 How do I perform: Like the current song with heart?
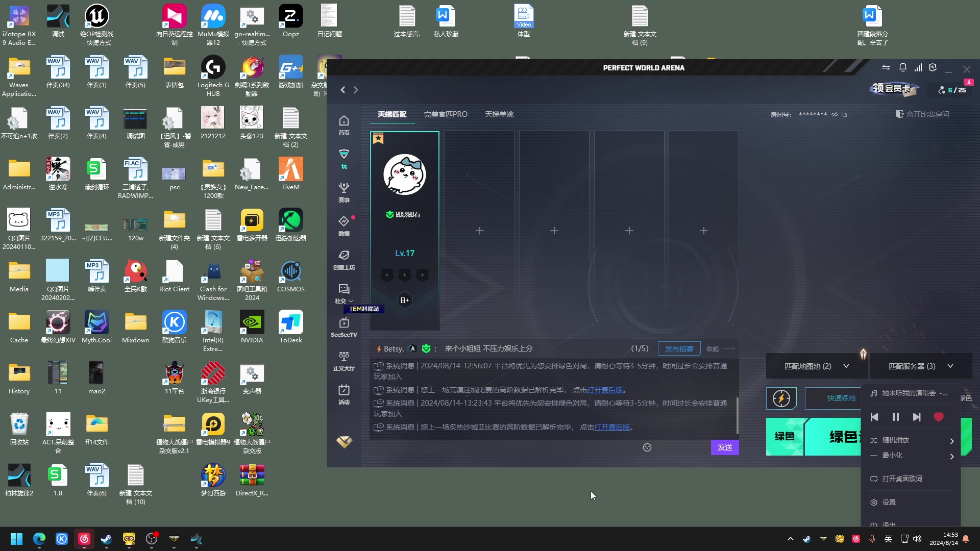[x=938, y=417]
